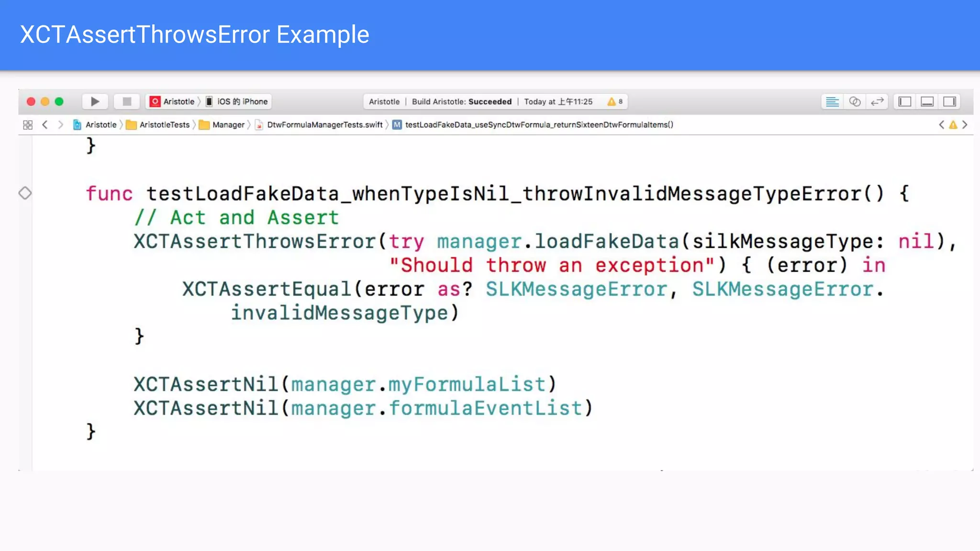This screenshot has height=551, width=980.
Task: Toggle the Debug area panel
Action: coord(927,101)
